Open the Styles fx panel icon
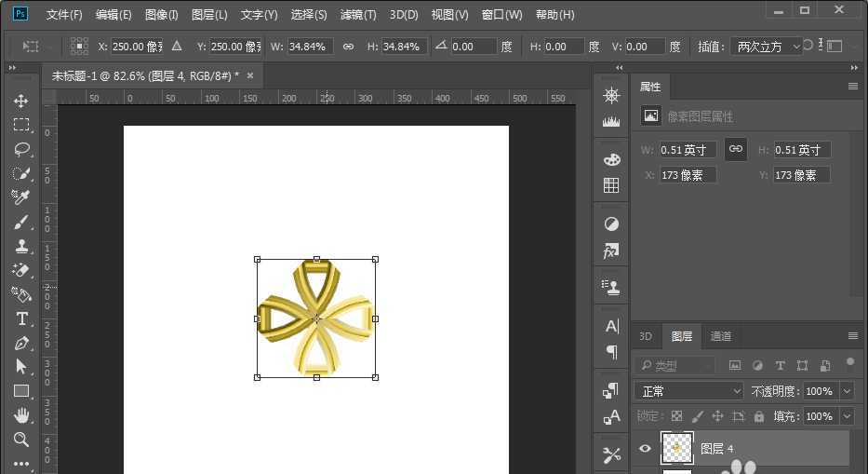The height and width of the screenshot is (474, 868). (x=611, y=251)
